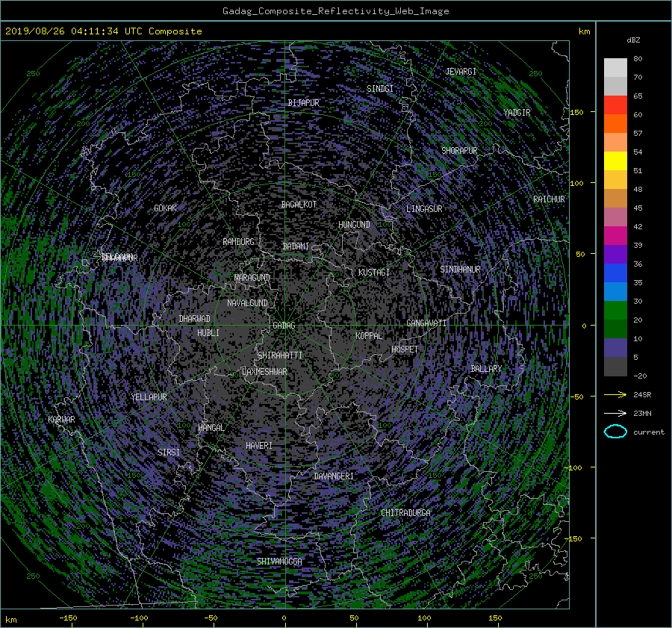Click the KUSTAGI city label
672x628 pixels.
374,273
